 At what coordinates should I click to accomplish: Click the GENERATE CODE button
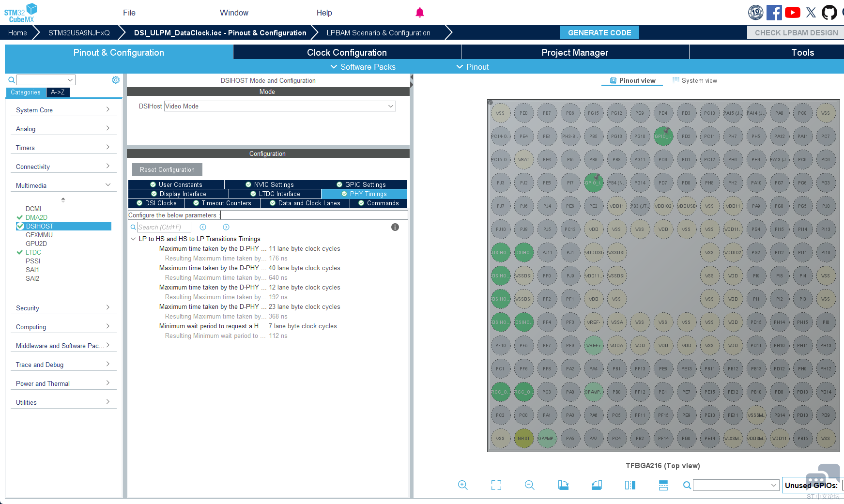[x=599, y=32]
